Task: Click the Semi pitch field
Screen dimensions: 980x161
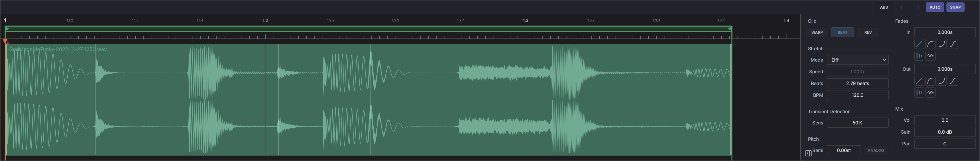Action: 844,150
